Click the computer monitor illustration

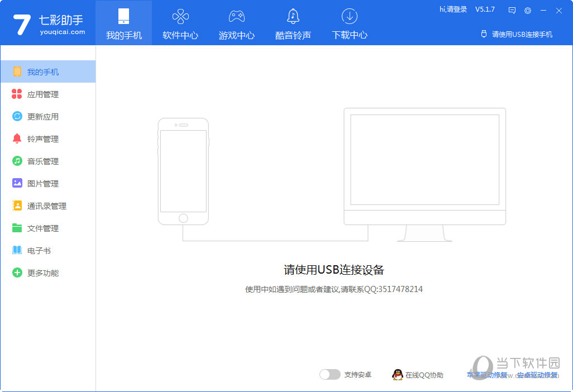coord(424,175)
